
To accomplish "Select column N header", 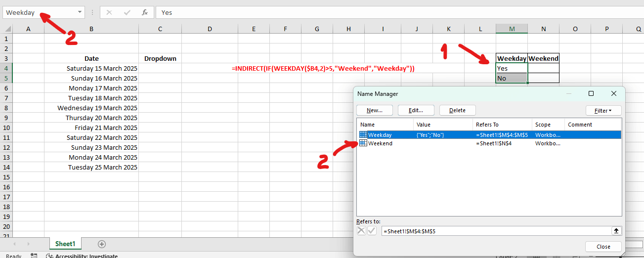I will pyautogui.click(x=543, y=29).
